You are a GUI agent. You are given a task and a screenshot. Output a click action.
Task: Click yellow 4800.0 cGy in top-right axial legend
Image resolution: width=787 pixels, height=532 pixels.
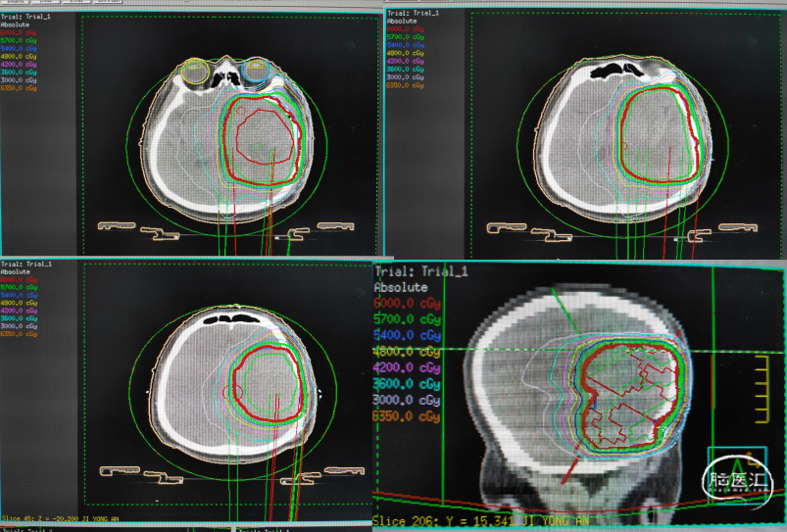tap(405, 53)
